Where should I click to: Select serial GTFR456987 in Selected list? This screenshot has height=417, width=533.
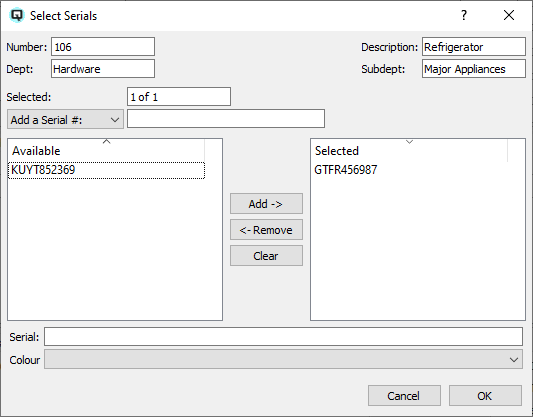(346, 170)
